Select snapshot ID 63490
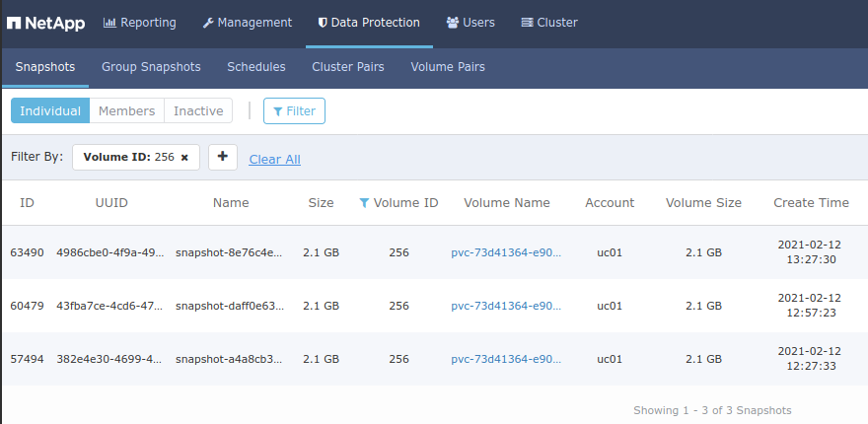The height and width of the screenshot is (424, 868). 28,253
